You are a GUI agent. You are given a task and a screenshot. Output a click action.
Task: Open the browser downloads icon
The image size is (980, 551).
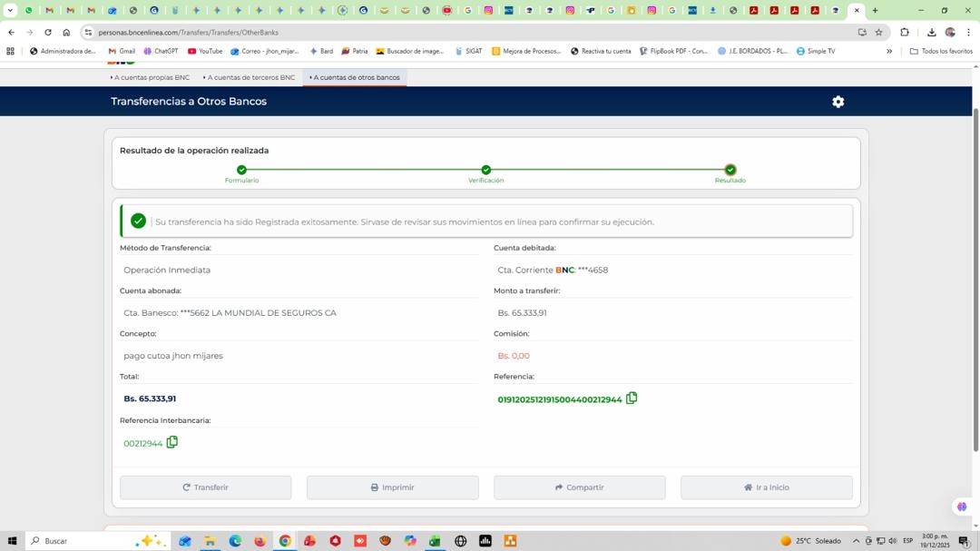[931, 32]
